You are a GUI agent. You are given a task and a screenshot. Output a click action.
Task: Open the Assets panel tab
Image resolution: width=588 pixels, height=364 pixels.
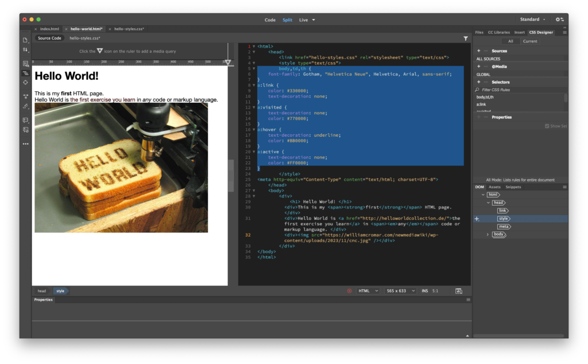click(x=494, y=187)
